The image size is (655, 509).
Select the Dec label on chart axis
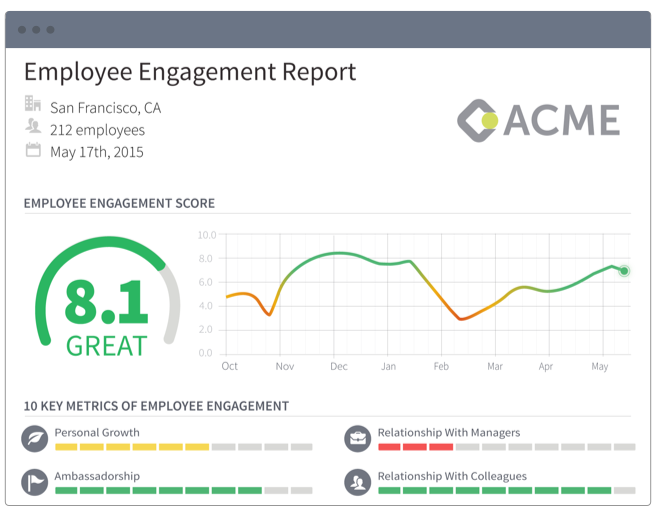(338, 366)
